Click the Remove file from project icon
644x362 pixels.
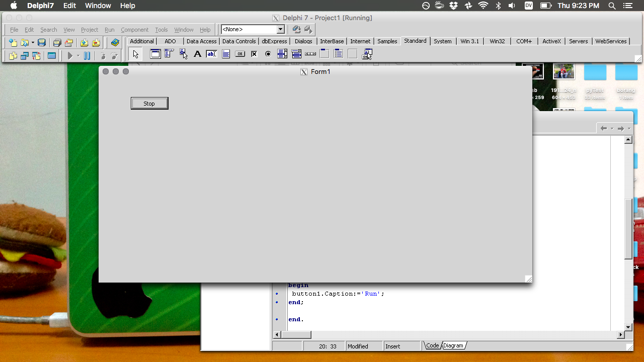click(96, 43)
